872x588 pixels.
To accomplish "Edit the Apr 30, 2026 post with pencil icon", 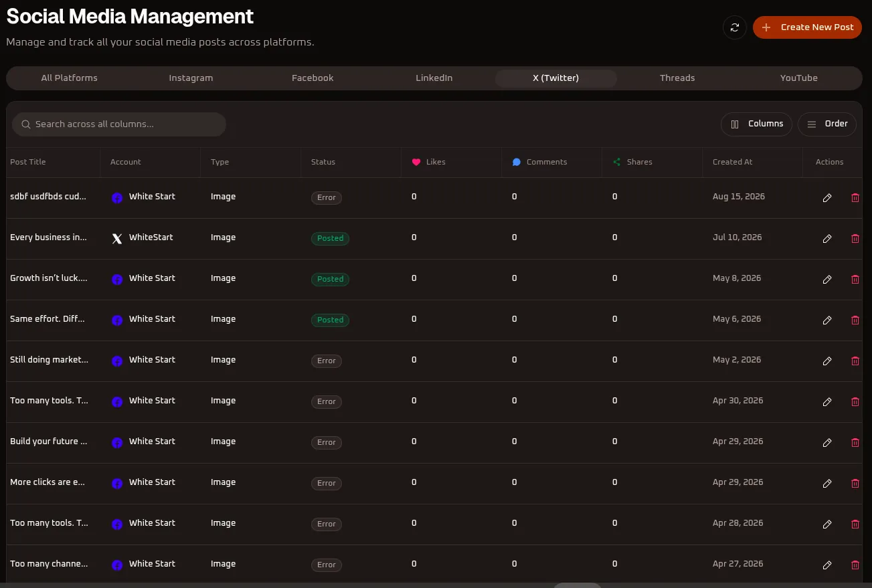I will click(x=827, y=402).
